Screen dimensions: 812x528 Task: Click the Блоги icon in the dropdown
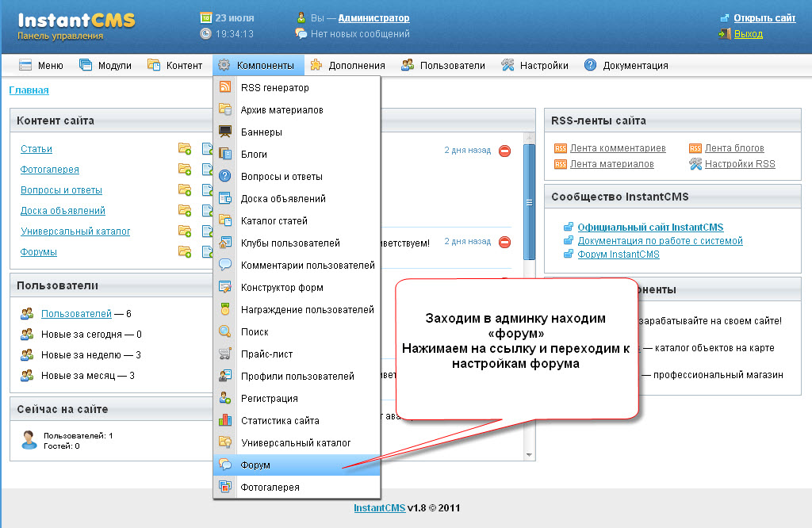pyautogui.click(x=224, y=154)
